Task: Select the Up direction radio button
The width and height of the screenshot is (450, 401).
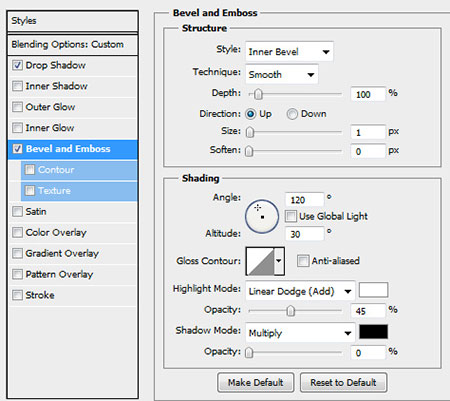Action: [x=251, y=114]
